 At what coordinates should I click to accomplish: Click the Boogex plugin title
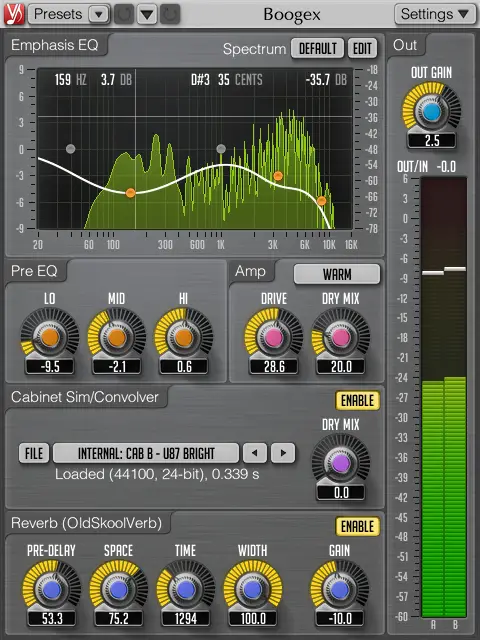pyautogui.click(x=291, y=15)
